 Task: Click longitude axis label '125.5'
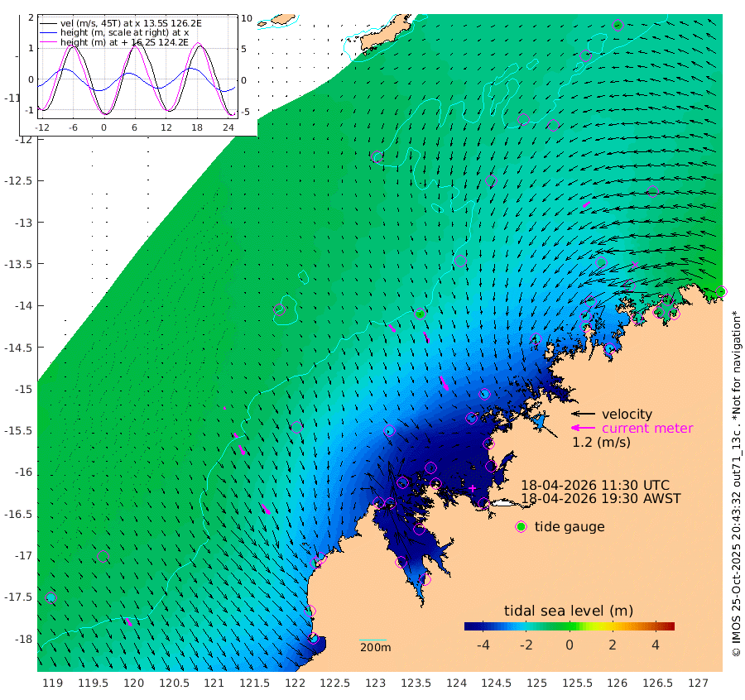(577, 683)
